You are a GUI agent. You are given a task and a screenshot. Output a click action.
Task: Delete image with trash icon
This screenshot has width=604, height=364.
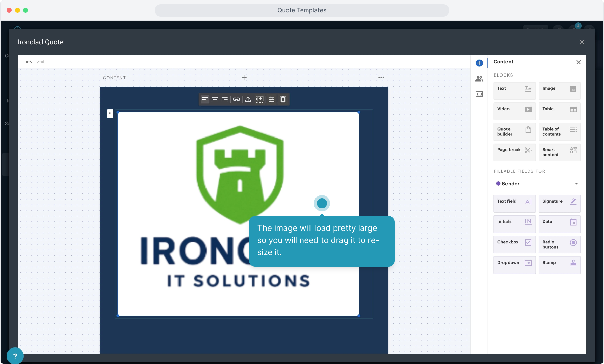(283, 99)
